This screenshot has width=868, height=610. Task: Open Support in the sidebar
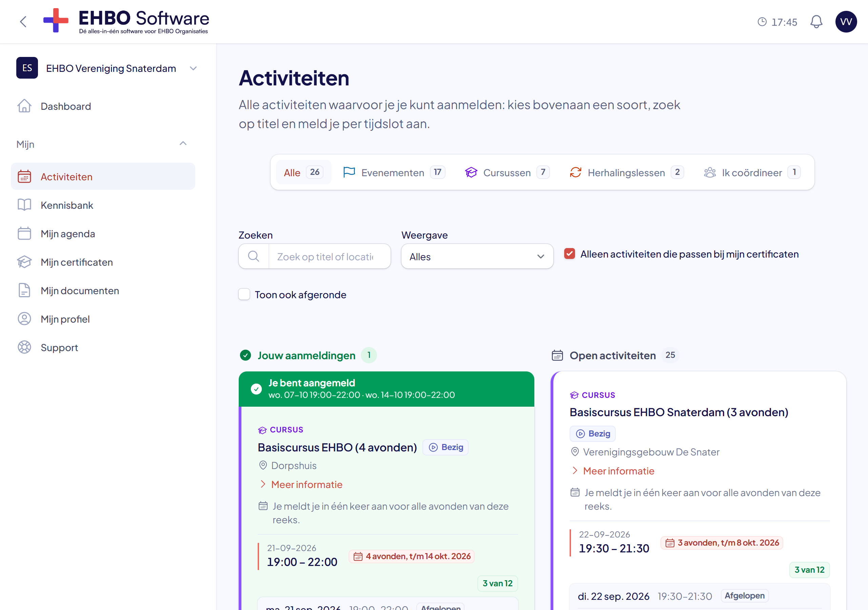coord(103,347)
